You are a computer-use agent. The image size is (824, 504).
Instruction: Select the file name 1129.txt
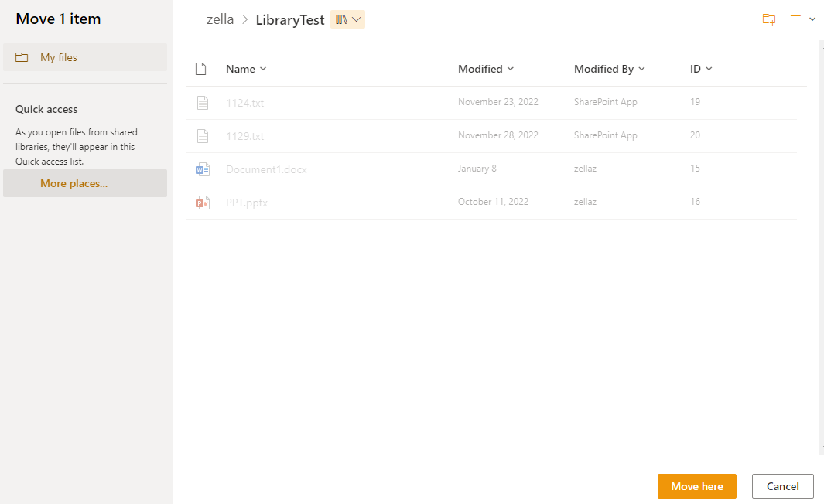click(x=245, y=136)
